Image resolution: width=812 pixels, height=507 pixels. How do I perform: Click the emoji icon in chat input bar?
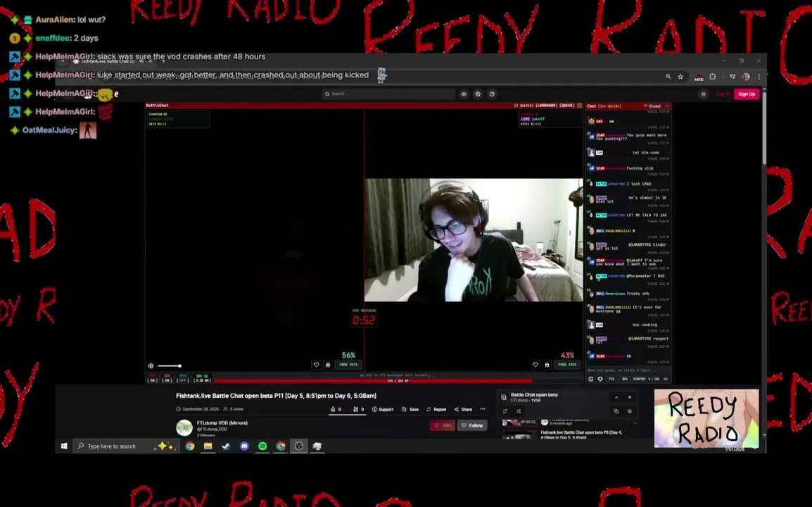[591, 379]
